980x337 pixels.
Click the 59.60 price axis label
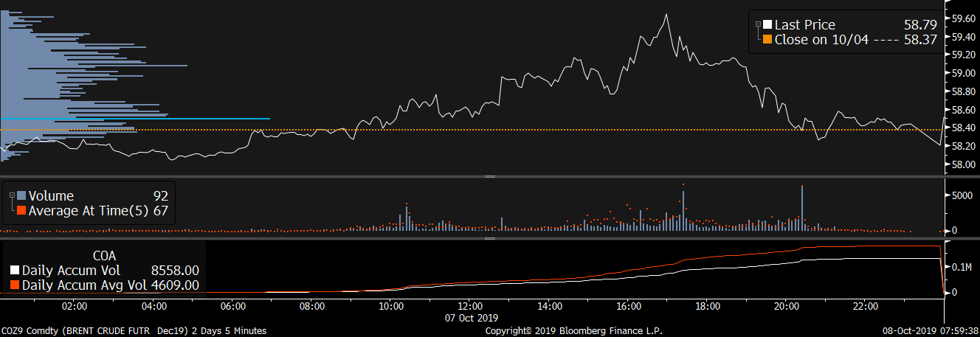962,18
